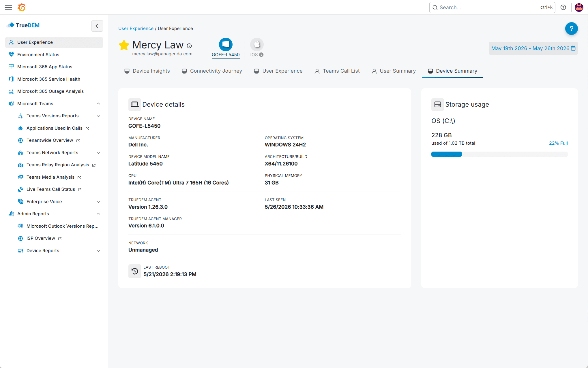Click the Microsoft 365 Outage Analysis icon
The width and height of the screenshot is (588, 368).
tap(11, 91)
